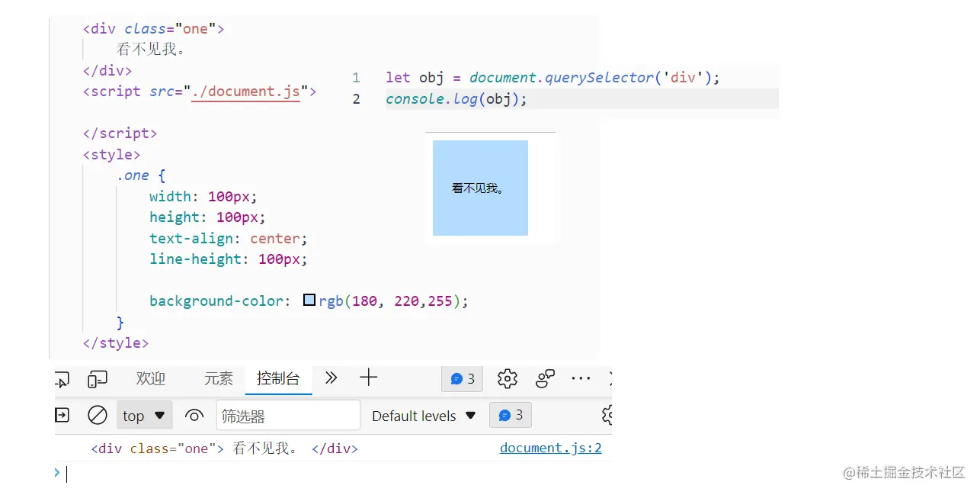This screenshot has height=495, width=980.
Task: Open the ./document.js link in script tag
Action: point(246,92)
